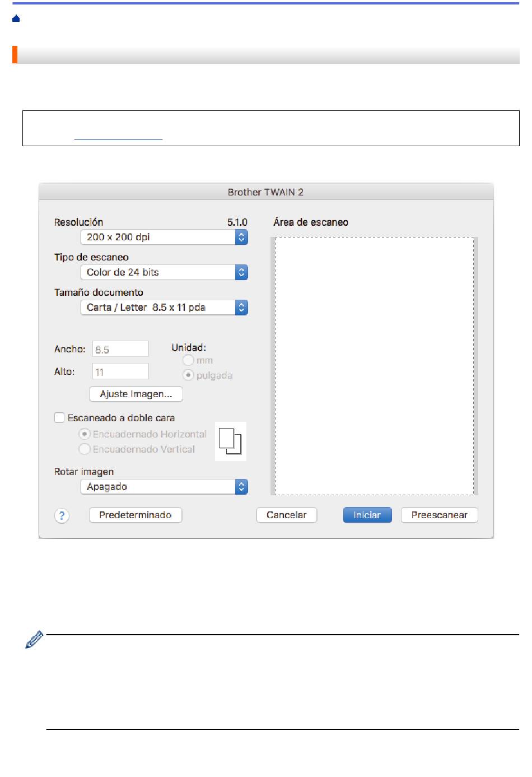Screen dimensions: 532x777
Task: Click the double-sided page preview icon
Action: tap(230, 441)
